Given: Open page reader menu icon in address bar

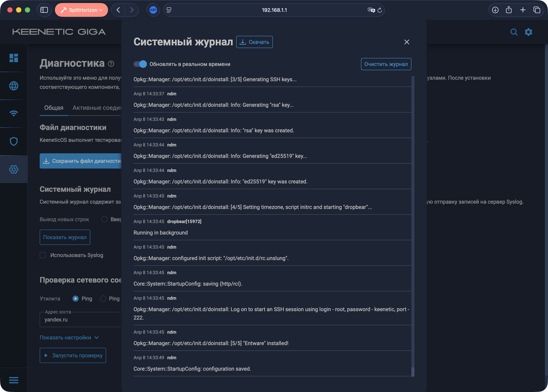Looking at the screenshot, I should coord(169,10).
